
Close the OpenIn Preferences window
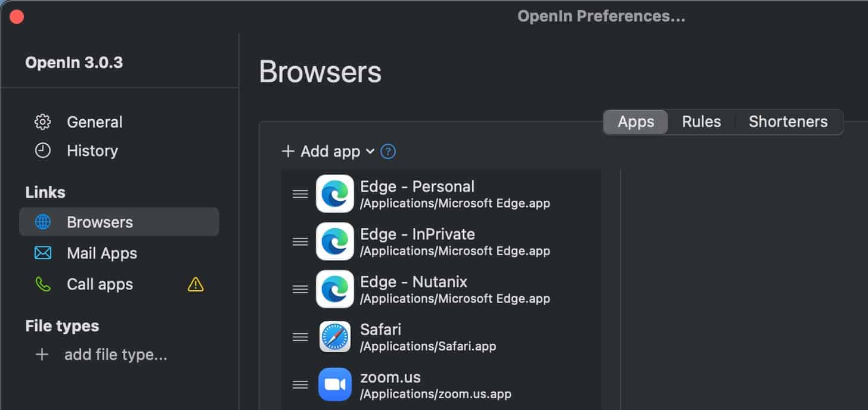click(17, 17)
